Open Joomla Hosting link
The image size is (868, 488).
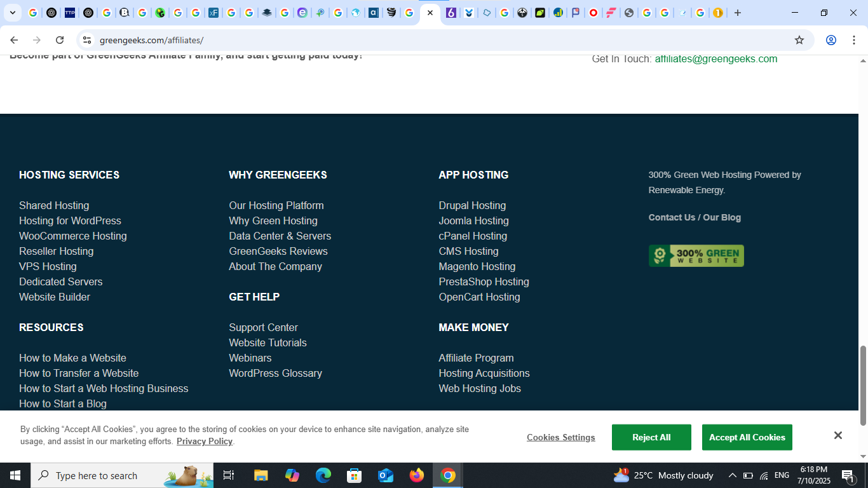(x=473, y=220)
